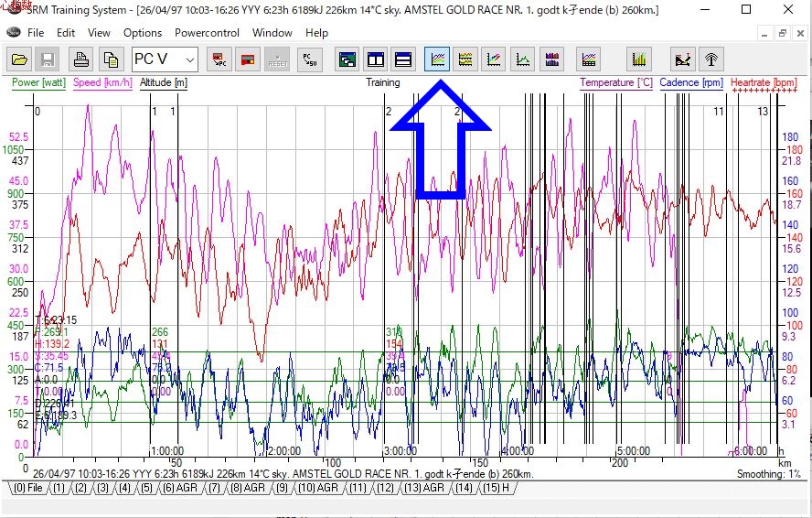This screenshot has height=518, width=812.
Task: Click the antenna transmission icon
Action: tap(711, 59)
